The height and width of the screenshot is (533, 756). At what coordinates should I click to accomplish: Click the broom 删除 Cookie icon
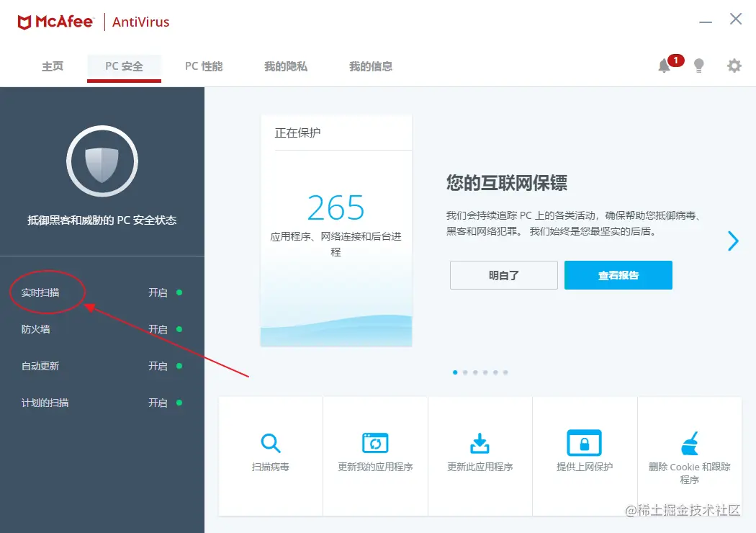coord(690,443)
